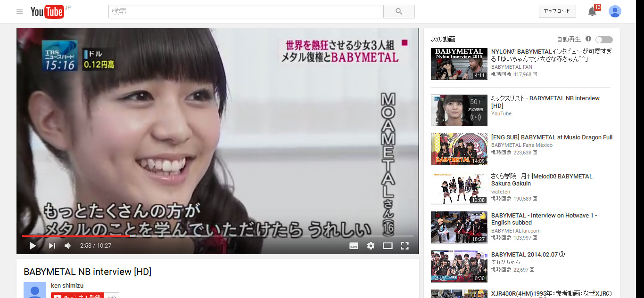Open さくら学院 月刊MelodiX! video title
Screen dimensions: 644x298
coord(542,180)
